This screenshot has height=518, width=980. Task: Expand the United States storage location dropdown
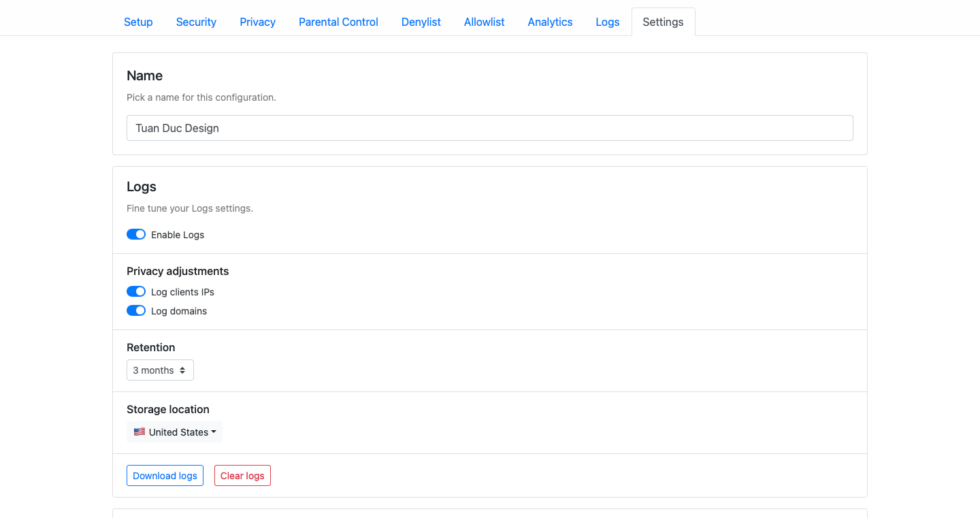click(174, 432)
